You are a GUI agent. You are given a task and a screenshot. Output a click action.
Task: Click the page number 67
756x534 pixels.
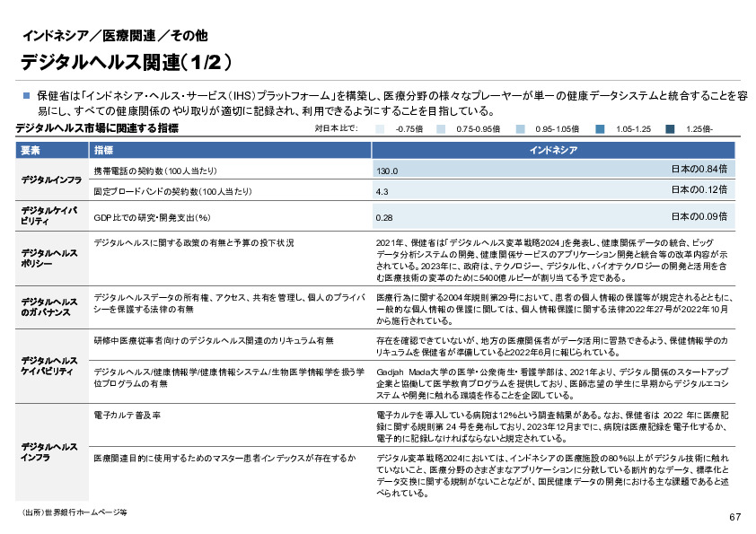pos(734,515)
